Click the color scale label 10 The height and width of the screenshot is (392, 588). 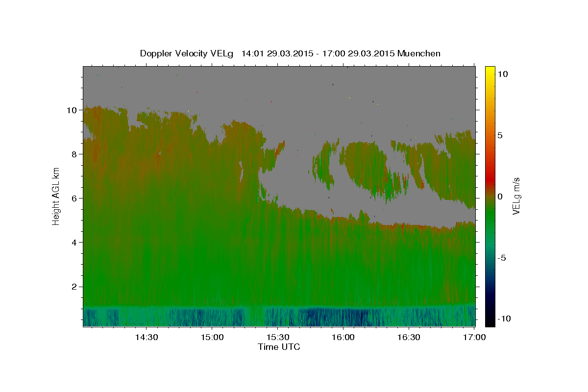pos(502,74)
